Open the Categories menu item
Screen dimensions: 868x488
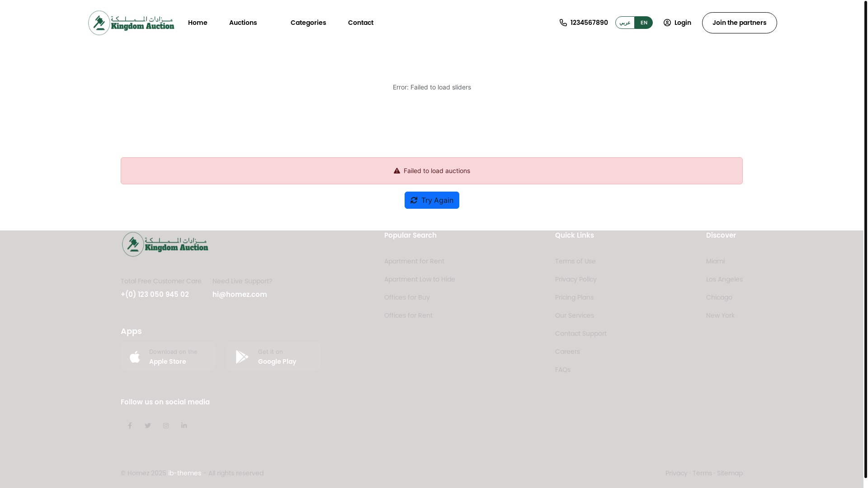308,23
